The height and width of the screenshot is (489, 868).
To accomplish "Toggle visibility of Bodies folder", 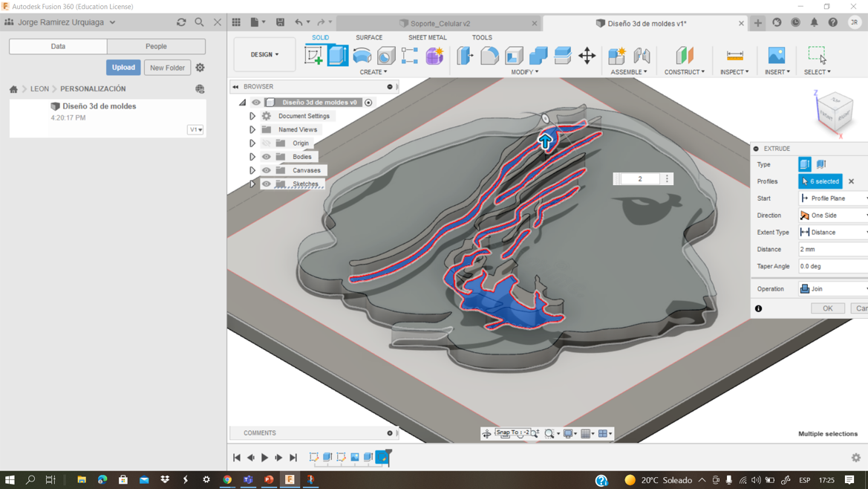I will [267, 157].
